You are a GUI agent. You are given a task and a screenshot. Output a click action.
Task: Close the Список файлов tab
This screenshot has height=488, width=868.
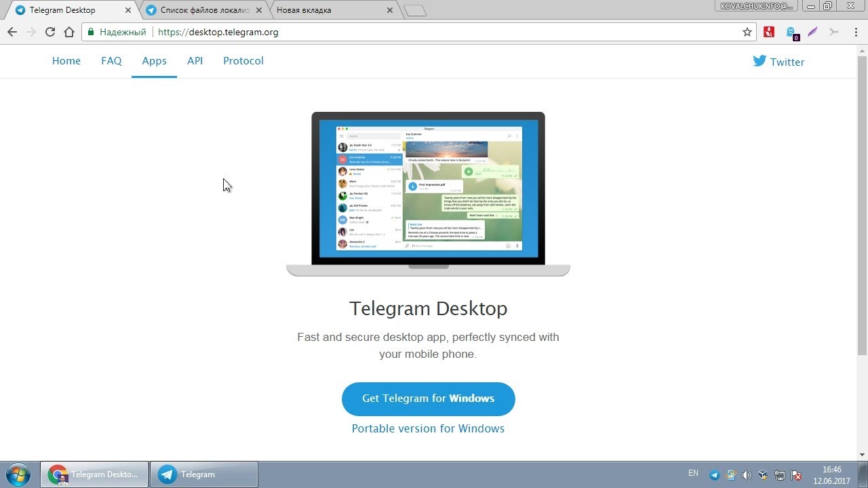click(x=258, y=10)
